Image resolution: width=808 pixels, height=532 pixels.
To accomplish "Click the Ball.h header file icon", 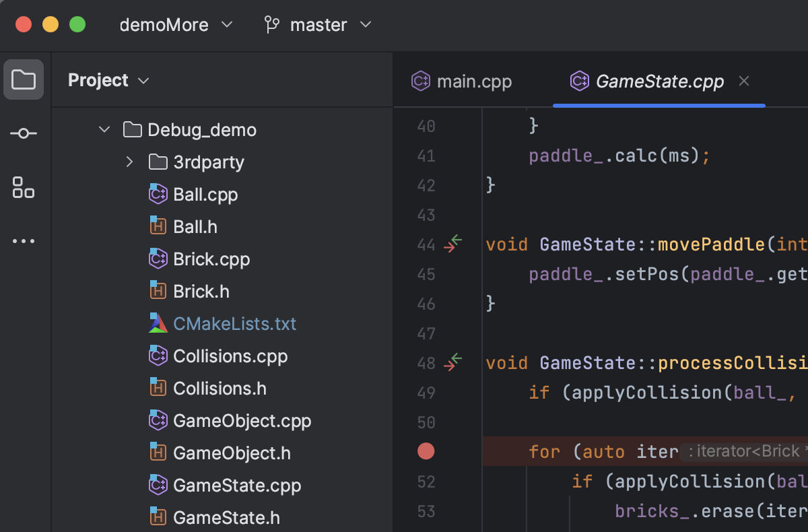I will click(158, 226).
